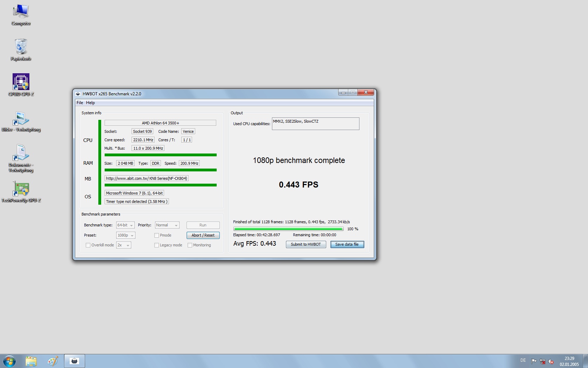Click Save data file button
The width and height of the screenshot is (588, 368).
[x=347, y=244]
